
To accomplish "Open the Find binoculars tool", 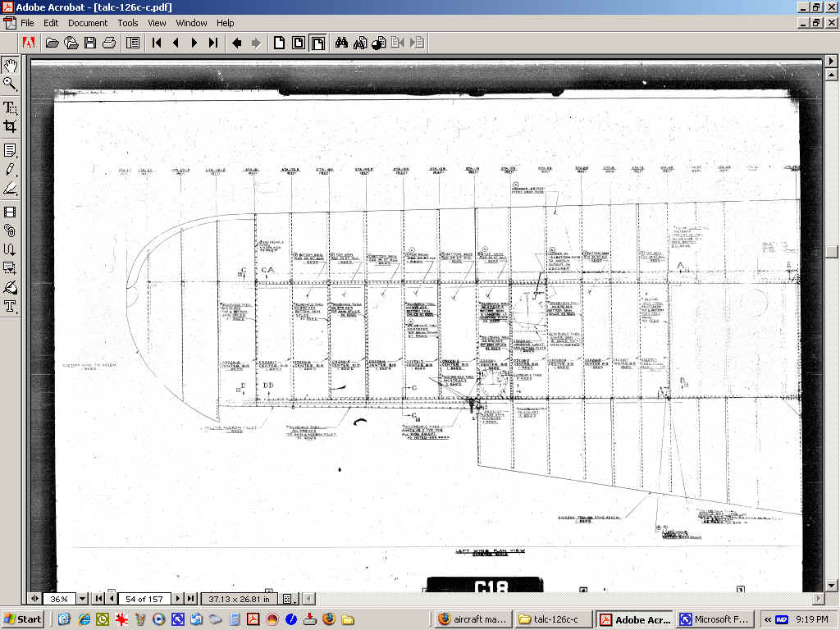I will pos(342,43).
